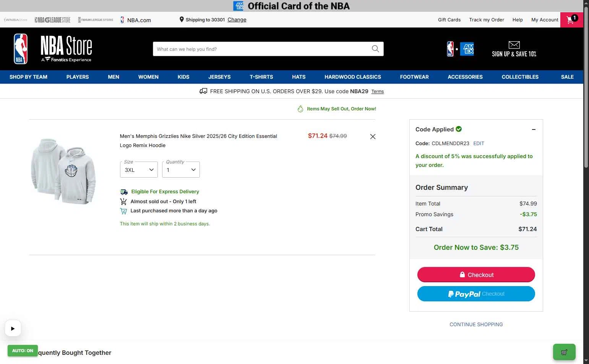Viewport: 589px width, 364px height.
Task: Open the FOOTWEAR menu
Action: tap(414, 77)
